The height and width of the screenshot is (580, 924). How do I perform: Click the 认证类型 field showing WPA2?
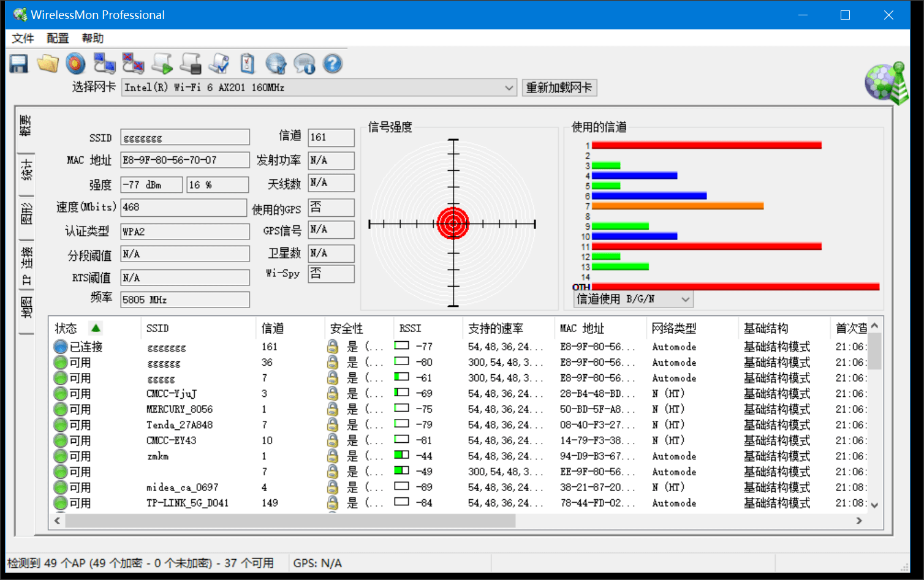[185, 232]
